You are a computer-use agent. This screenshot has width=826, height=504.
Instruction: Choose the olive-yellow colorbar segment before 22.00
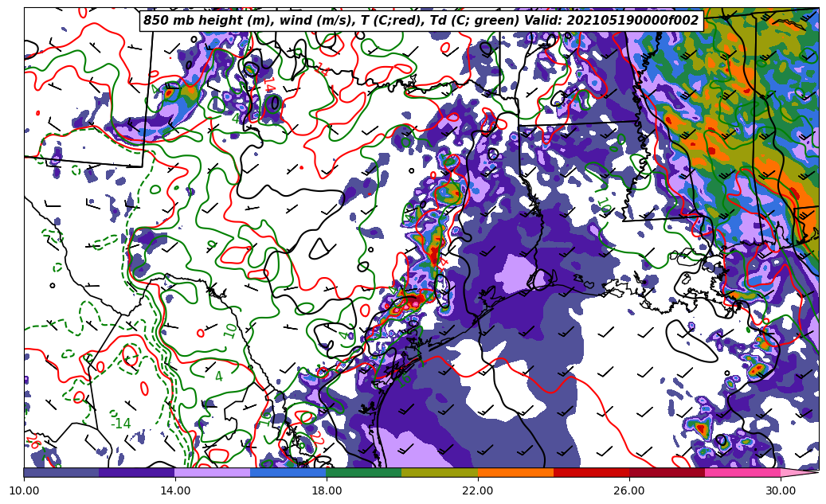click(x=440, y=472)
